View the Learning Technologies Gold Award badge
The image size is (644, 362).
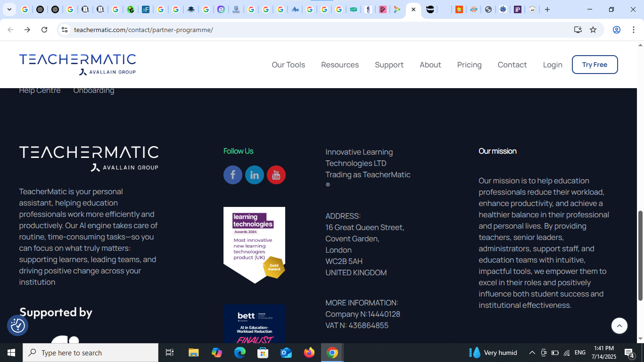[x=255, y=245]
